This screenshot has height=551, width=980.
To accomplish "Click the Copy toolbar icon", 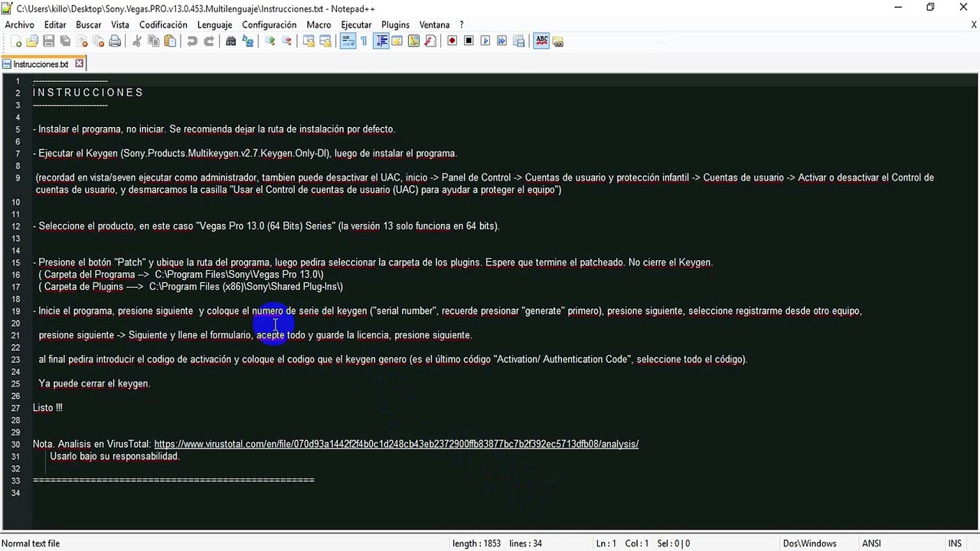I will (153, 41).
